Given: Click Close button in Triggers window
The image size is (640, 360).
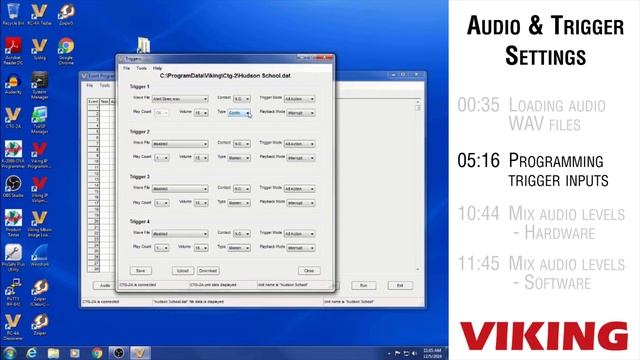Looking at the screenshot, I should tap(309, 271).
